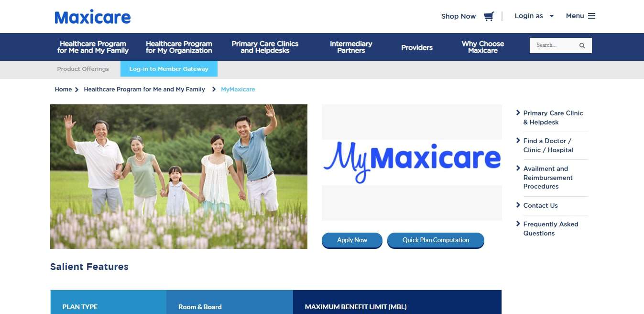Click the Login as text
644x314 pixels.
[528, 16]
